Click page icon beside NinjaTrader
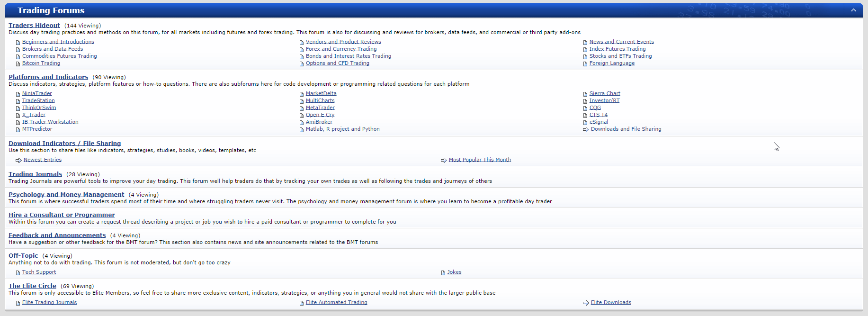 [x=18, y=94]
